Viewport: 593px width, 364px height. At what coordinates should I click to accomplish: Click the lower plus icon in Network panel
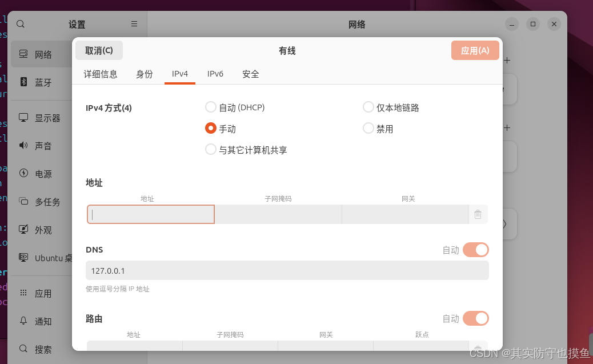pos(507,128)
